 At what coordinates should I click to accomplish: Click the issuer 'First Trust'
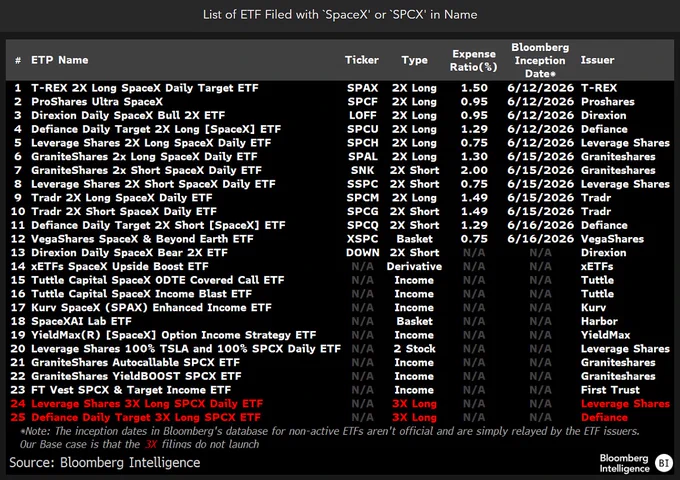coord(610,390)
